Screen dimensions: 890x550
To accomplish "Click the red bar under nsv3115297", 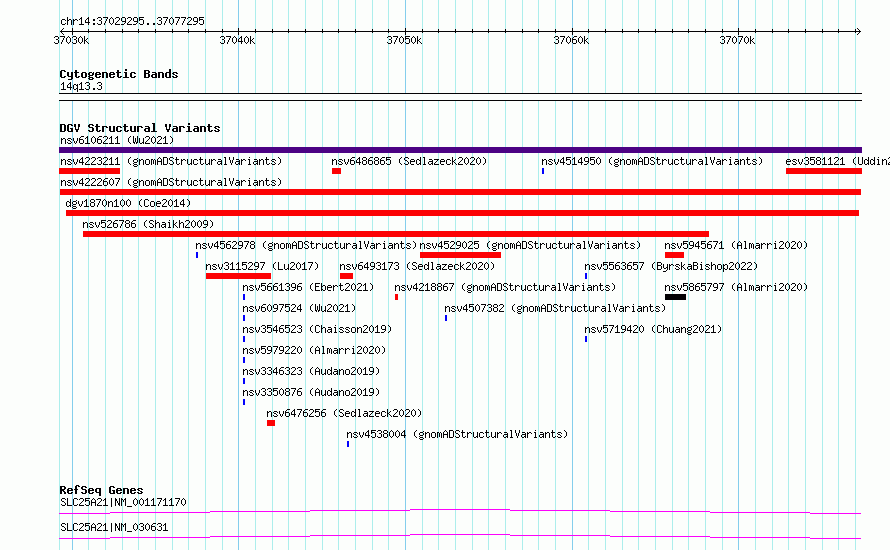I will coord(238,276).
